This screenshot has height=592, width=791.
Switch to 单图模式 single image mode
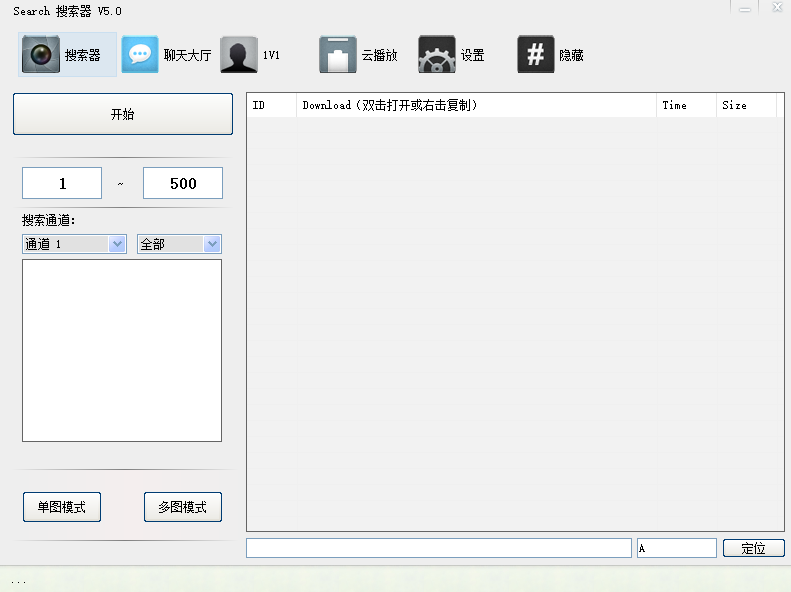(62, 507)
